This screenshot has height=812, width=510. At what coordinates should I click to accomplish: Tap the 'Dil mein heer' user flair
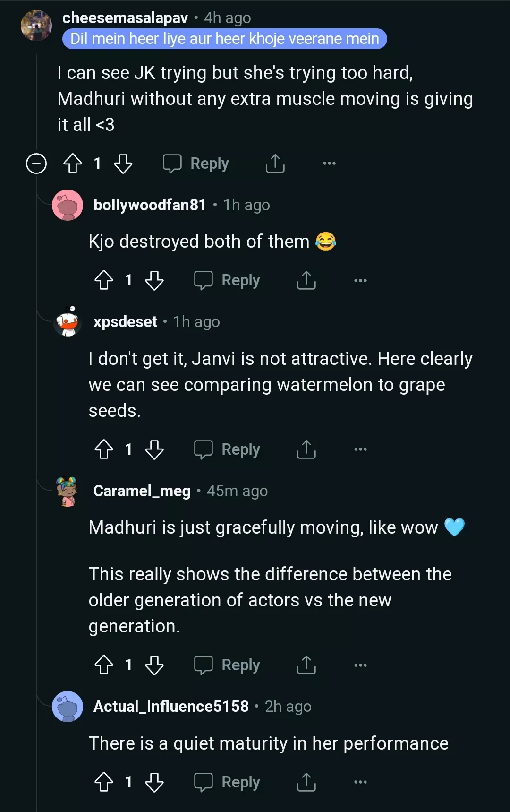click(224, 39)
